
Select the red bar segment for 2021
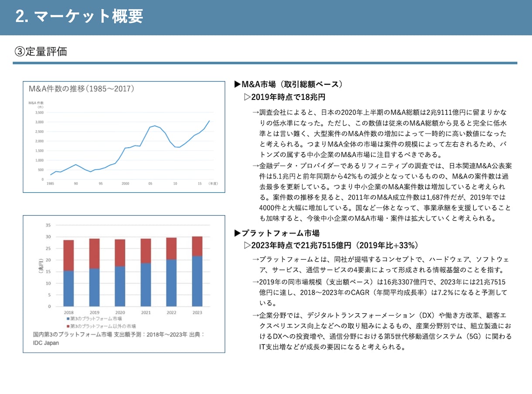coord(146,251)
